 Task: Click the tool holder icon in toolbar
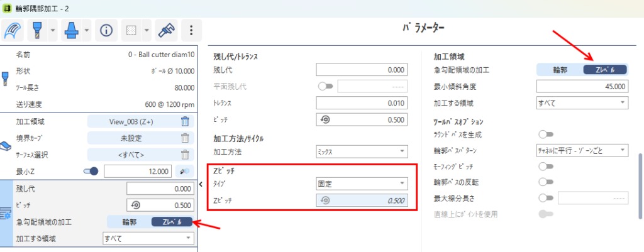tap(72, 30)
